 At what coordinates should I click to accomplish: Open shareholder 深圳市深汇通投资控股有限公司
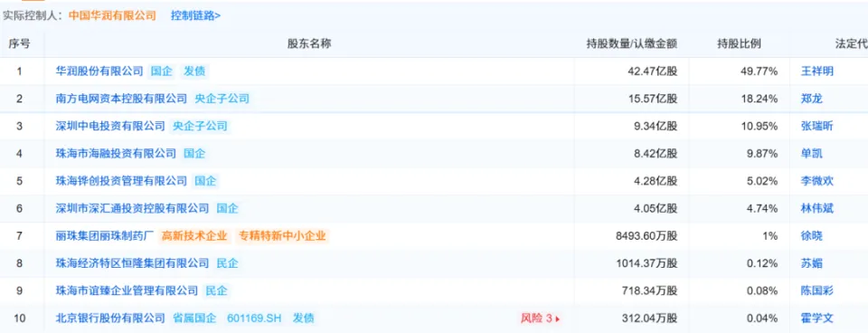coord(133,208)
